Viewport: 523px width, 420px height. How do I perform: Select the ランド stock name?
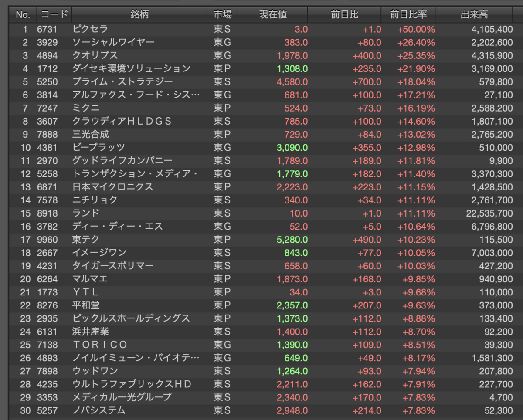point(86,213)
